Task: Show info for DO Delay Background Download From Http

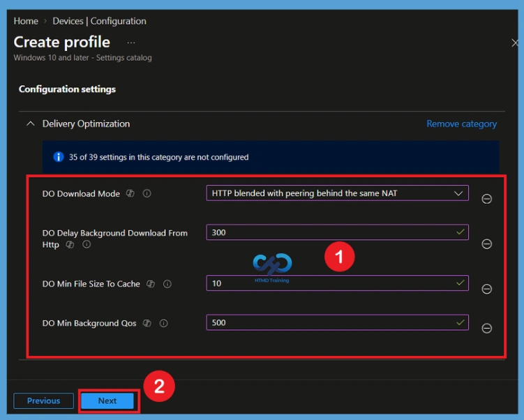Action: click(x=87, y=245)
